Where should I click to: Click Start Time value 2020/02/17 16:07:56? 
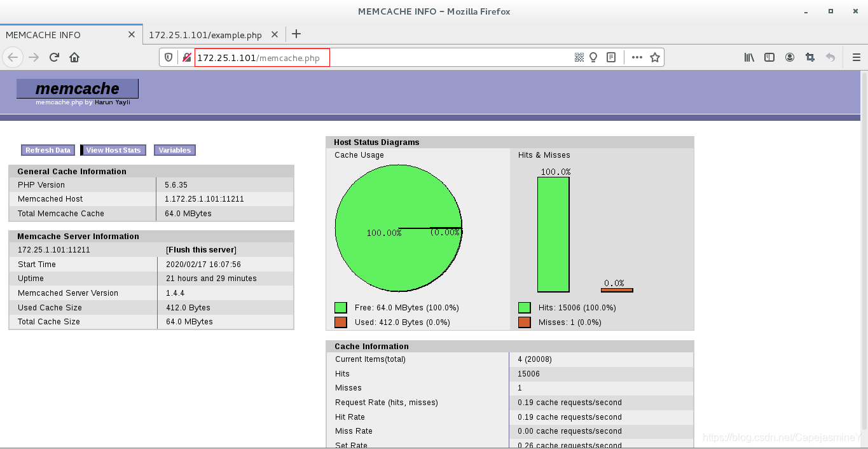[x=203, y=265]
